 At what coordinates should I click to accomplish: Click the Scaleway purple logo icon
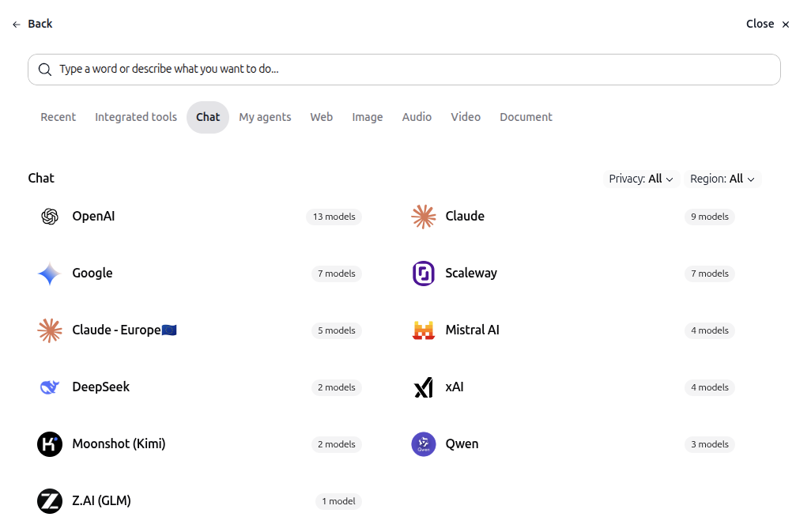(x=424, y=274)
